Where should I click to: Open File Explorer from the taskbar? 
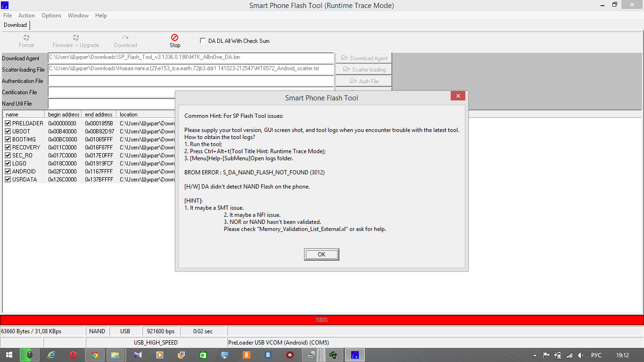point(115,355)
